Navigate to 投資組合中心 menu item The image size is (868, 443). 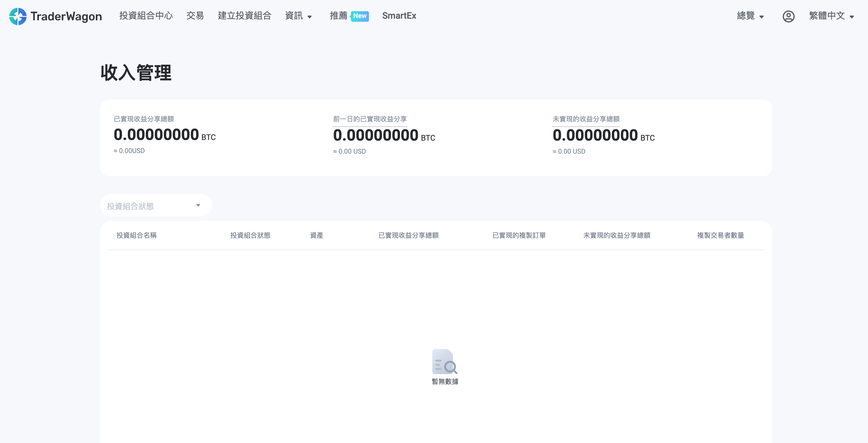[146, 16]
